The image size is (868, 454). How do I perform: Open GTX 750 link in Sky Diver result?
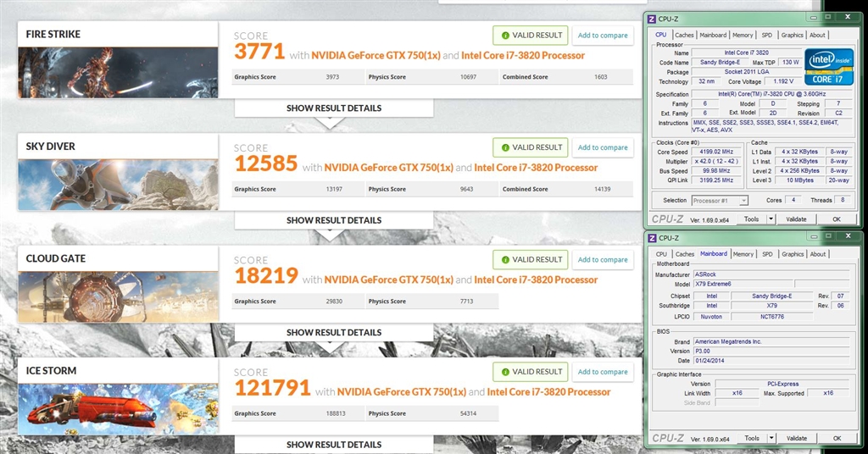click(388, 168)
